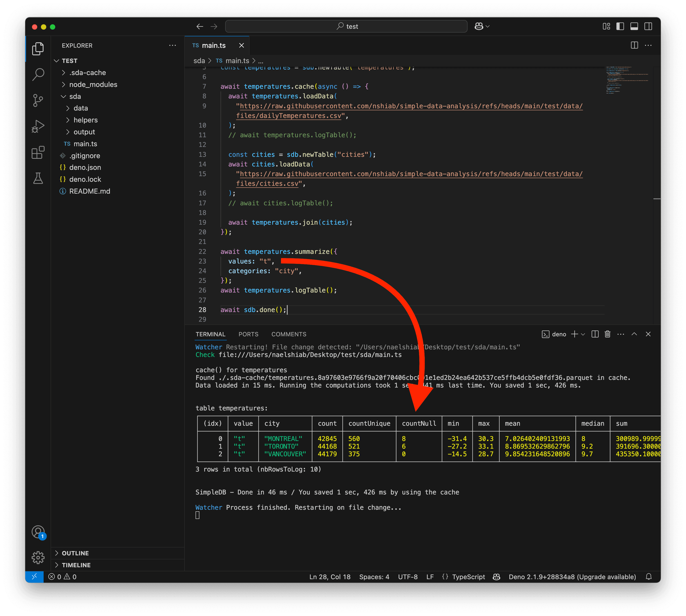Open main.ts in the file tree

pos(85,144)
